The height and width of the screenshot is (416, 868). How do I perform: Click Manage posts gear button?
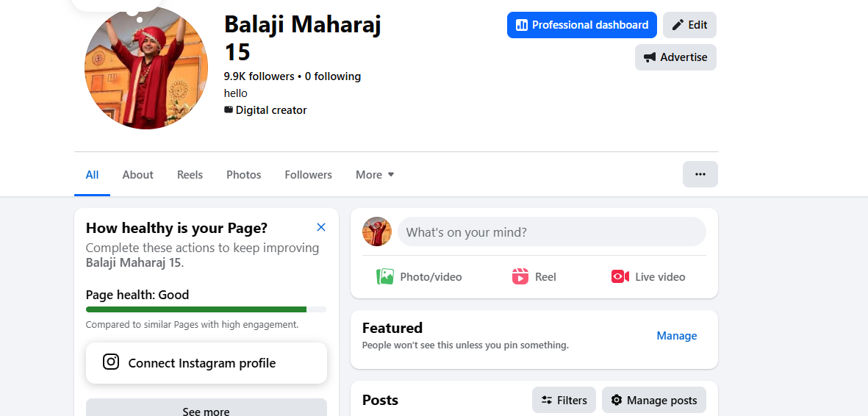tap(654, 400)
